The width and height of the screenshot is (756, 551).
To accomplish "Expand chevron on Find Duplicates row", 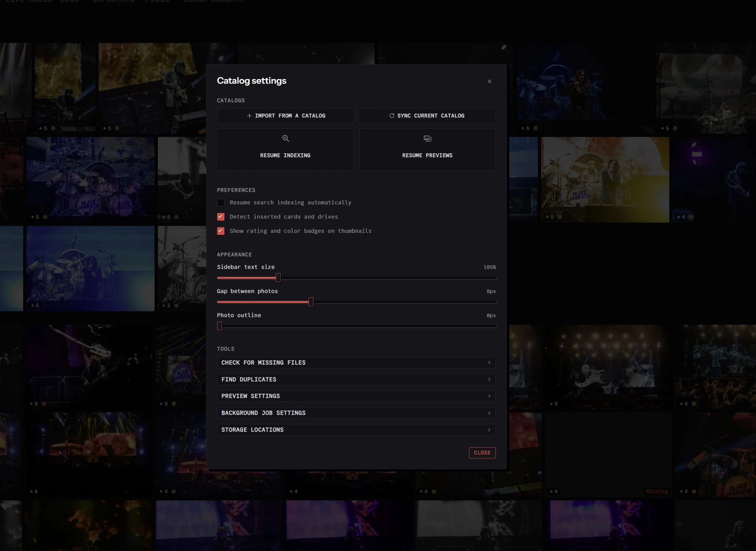I will point(489,380).
